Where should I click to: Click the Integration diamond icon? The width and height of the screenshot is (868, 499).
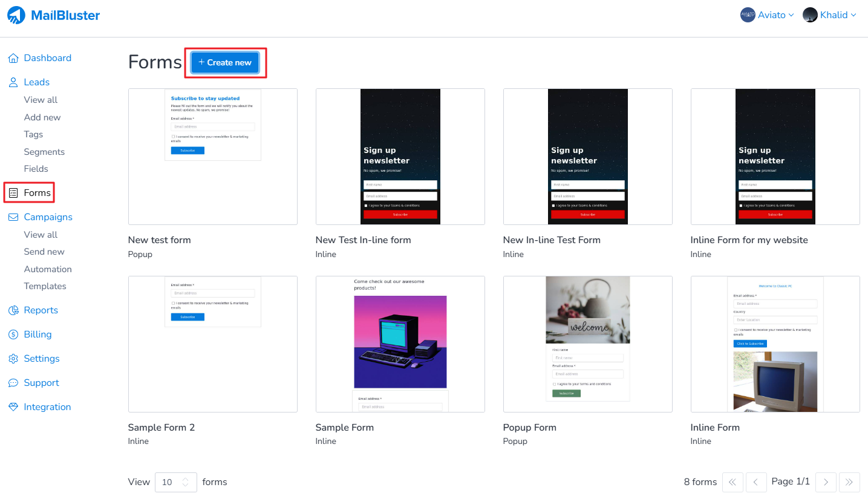[13, 407]
